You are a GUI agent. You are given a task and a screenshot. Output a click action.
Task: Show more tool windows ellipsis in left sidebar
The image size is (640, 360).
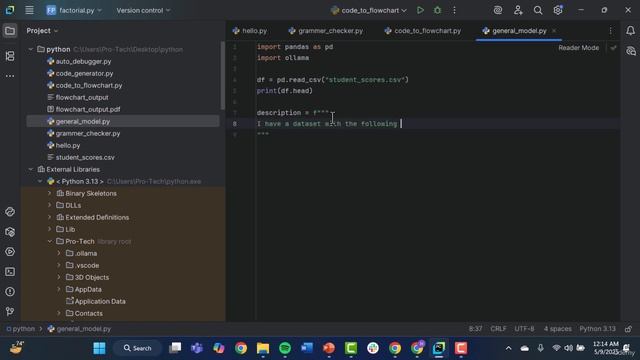tap(10, 76)
